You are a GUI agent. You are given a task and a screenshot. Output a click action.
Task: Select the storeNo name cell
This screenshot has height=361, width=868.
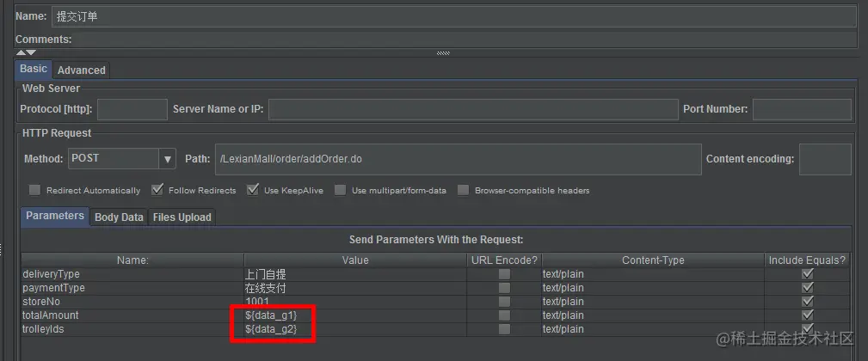132,302
